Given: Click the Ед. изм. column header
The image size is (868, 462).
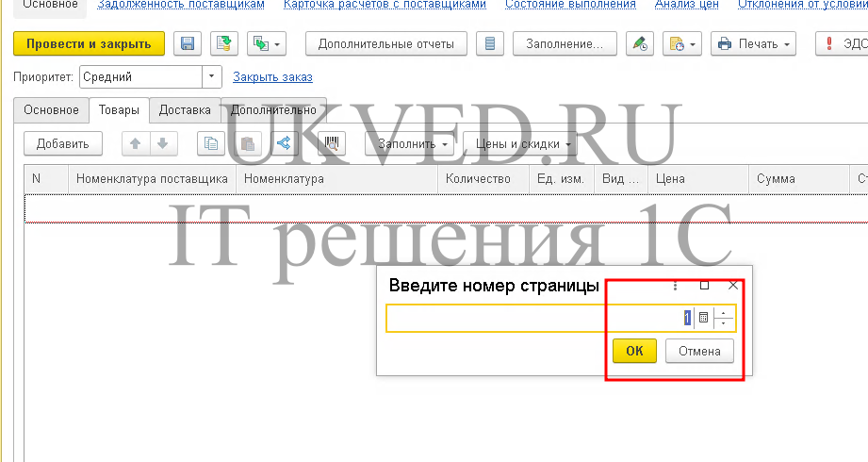Looking at the screenshot, I should [x=562, y=179].
